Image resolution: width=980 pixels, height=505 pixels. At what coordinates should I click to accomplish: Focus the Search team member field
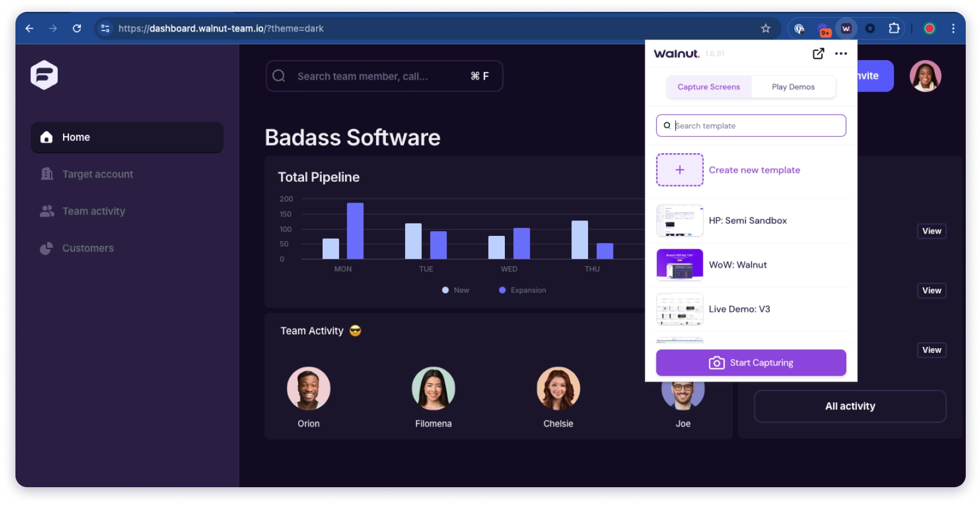(x=384, y=76)
